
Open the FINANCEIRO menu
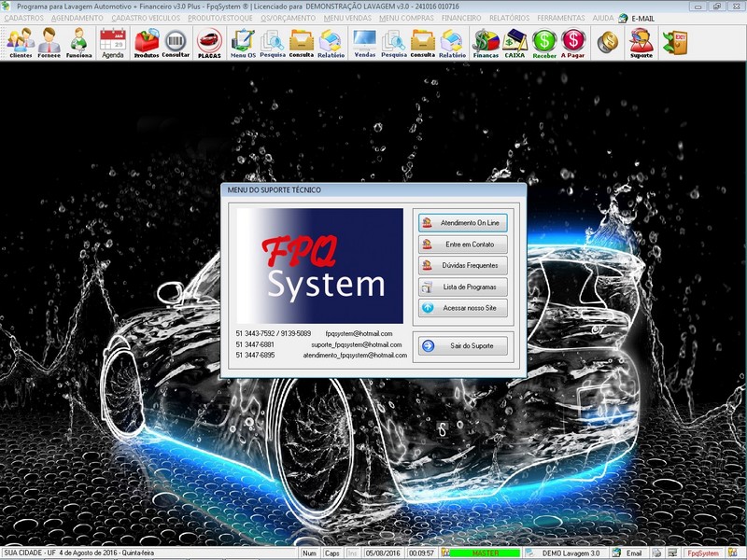461,18
